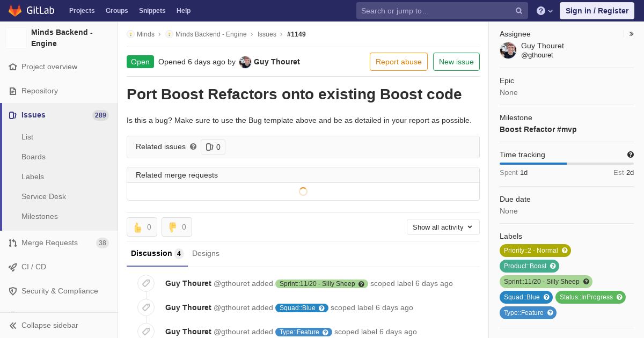Click label icon beside Sprint activity entry

click(146, 283)
